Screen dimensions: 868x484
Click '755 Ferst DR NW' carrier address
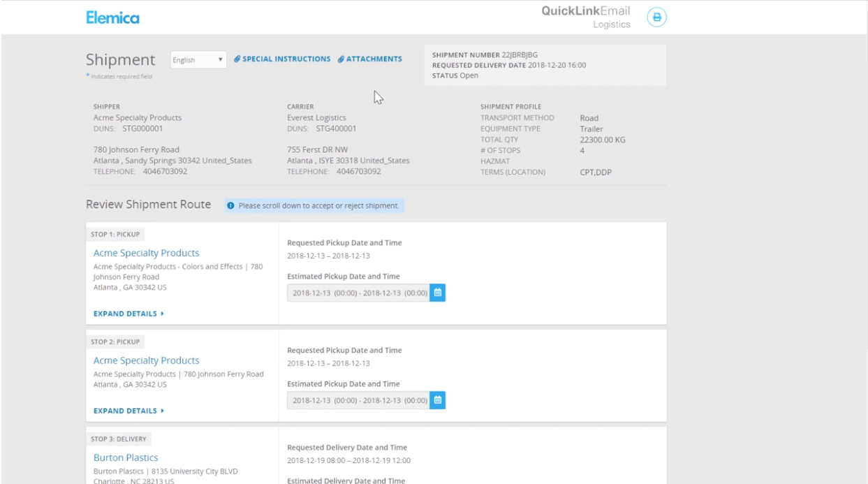coord(318,149)
